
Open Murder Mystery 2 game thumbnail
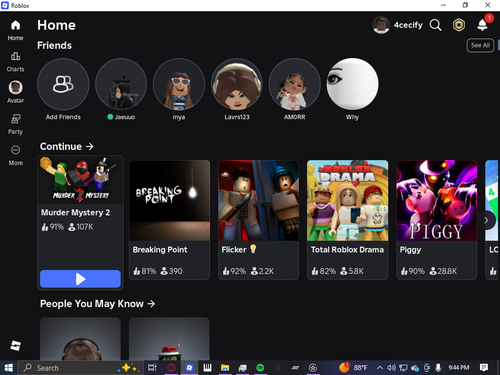click(x=80, y=180)
